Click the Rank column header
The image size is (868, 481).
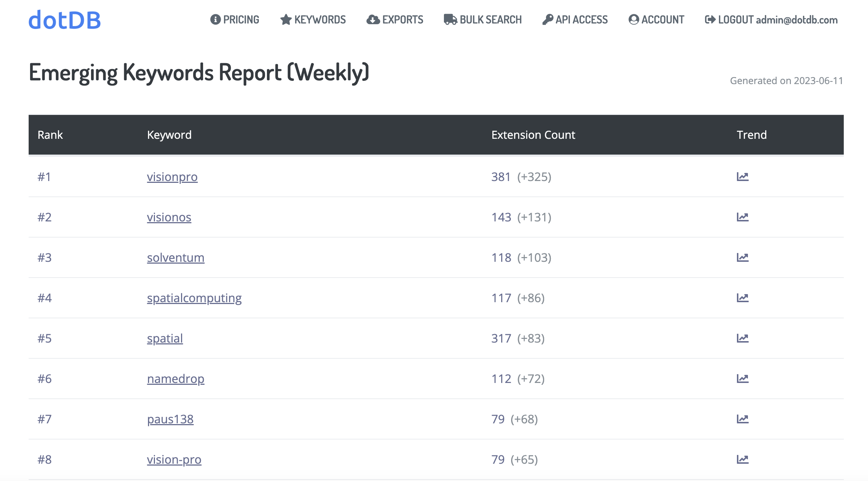click(x=50, y=135)
